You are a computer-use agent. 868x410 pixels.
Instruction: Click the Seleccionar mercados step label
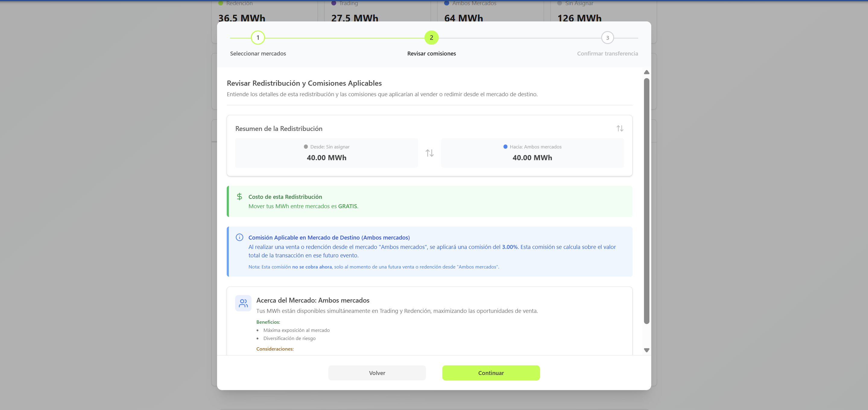click(258, 54)
